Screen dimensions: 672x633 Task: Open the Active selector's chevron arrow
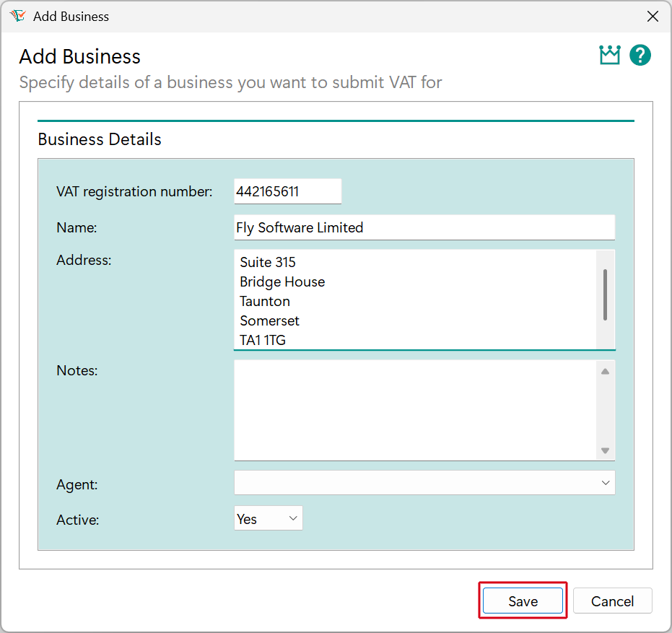coord(292,518)
